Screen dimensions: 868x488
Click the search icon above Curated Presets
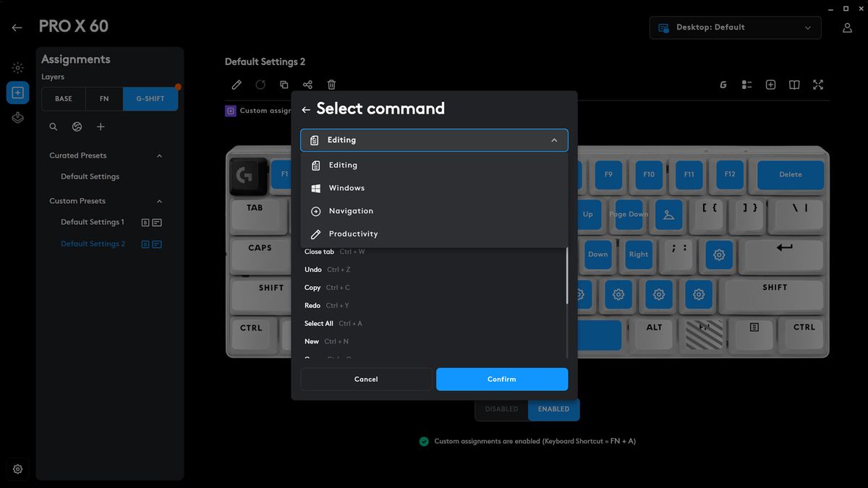[x=53, y=127]
